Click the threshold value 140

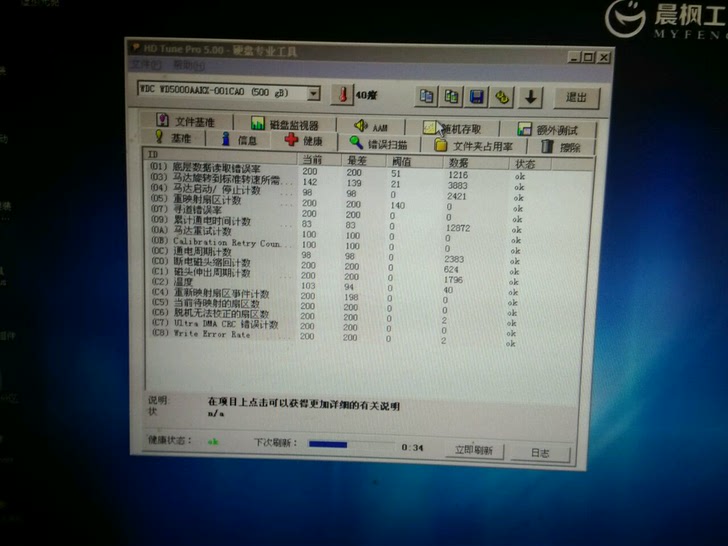397,205
